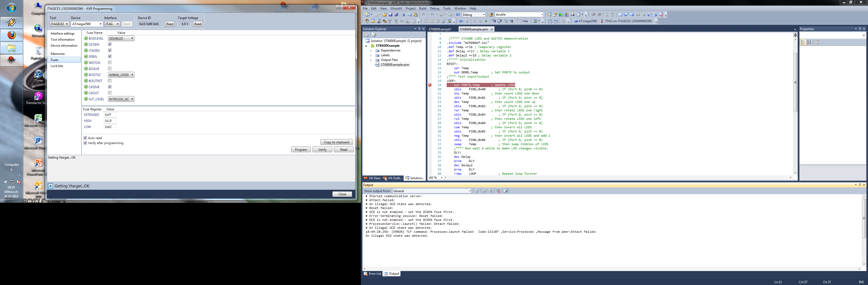Uncheck Verify after programming checkbox
This screenshot has width=868, height=285.
85,143
